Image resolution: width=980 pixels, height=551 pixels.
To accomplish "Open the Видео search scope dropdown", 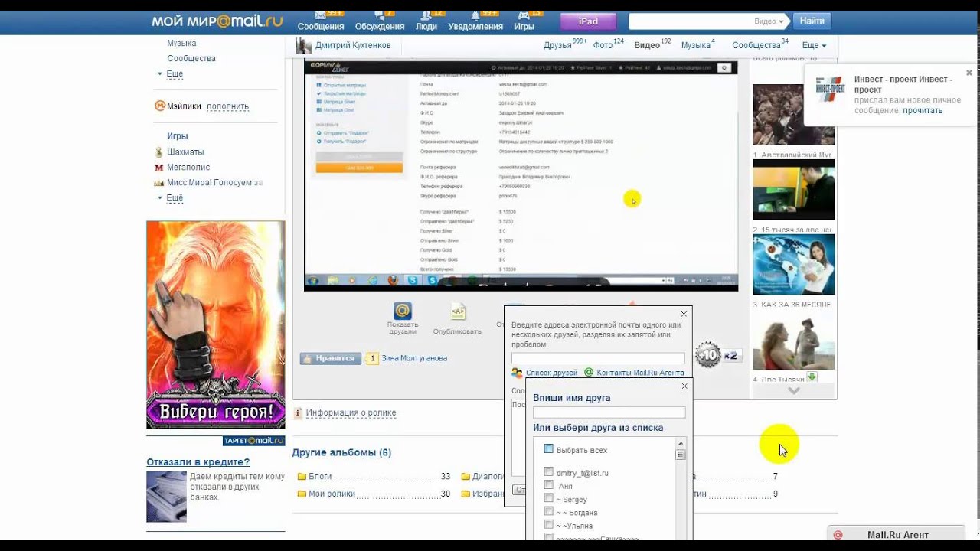I will click(769, 21).
